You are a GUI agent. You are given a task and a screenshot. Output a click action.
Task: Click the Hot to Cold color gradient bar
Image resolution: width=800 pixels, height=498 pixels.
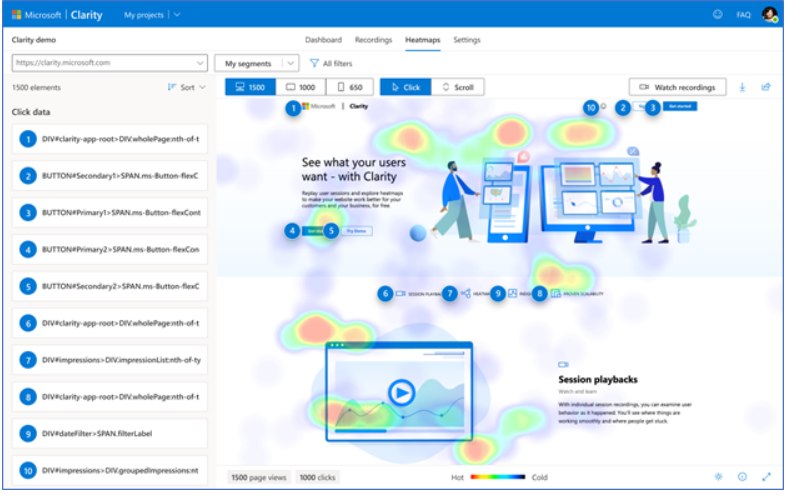pos(497,477)
